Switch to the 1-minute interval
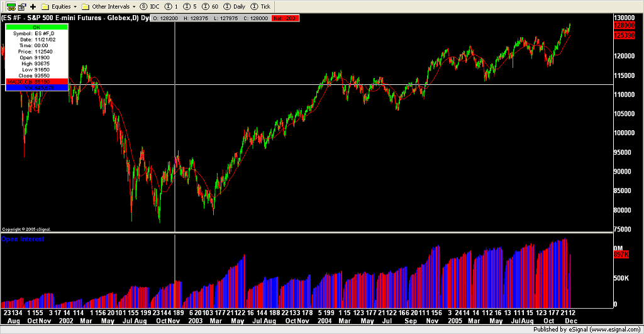 171,6
